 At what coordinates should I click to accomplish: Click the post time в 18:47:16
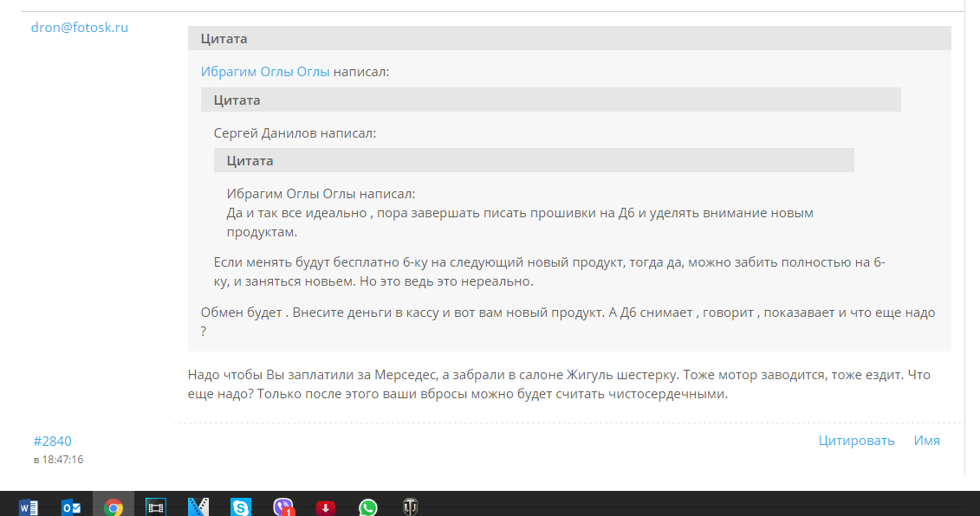pos(58,459)
